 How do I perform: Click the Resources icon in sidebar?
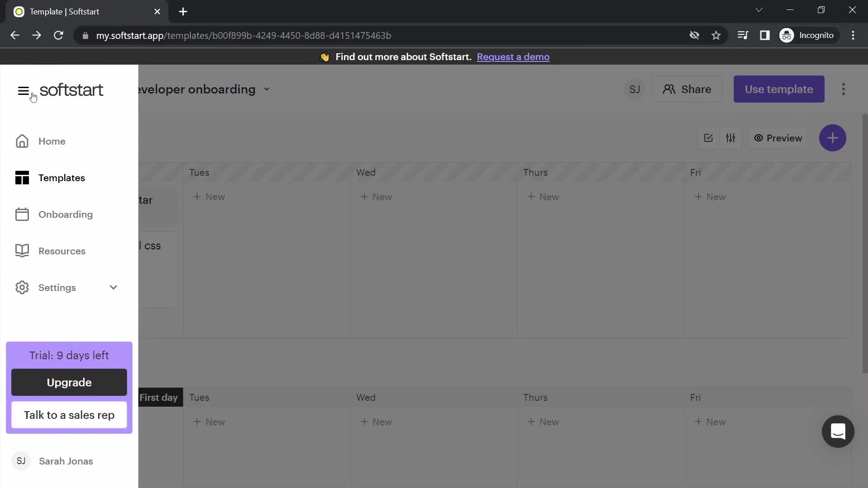22,251
